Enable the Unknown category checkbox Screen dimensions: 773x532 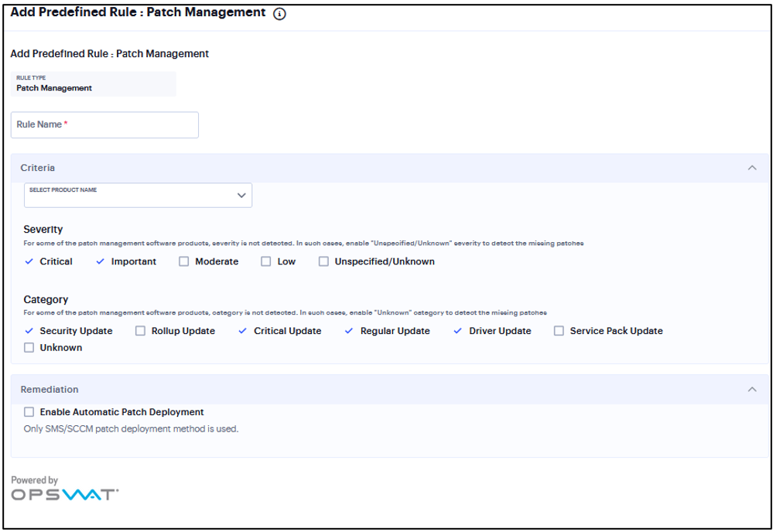pos(29,347)
